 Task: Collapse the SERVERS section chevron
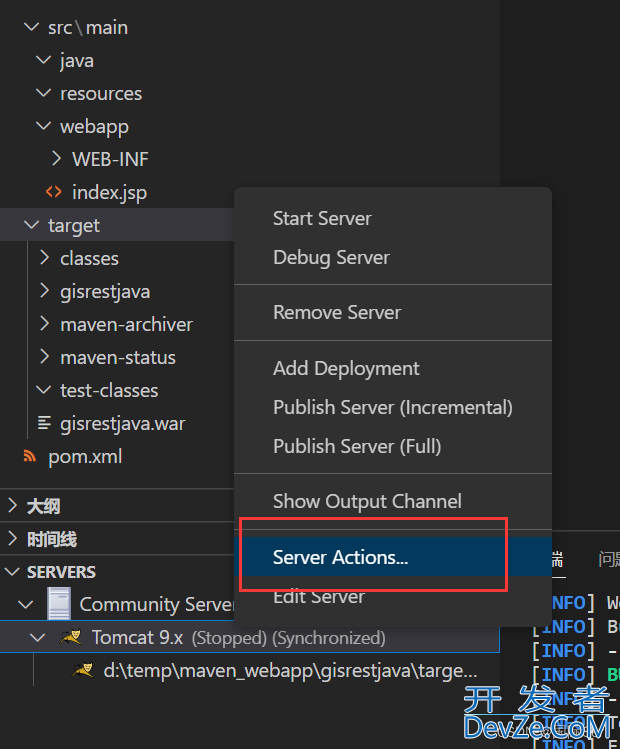click(12, 571)
